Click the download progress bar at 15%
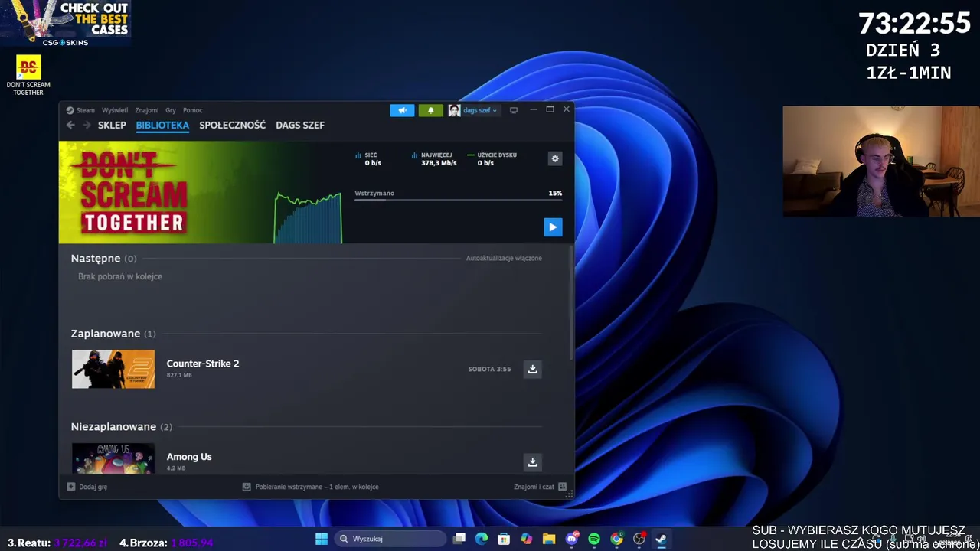 point(458,200)
